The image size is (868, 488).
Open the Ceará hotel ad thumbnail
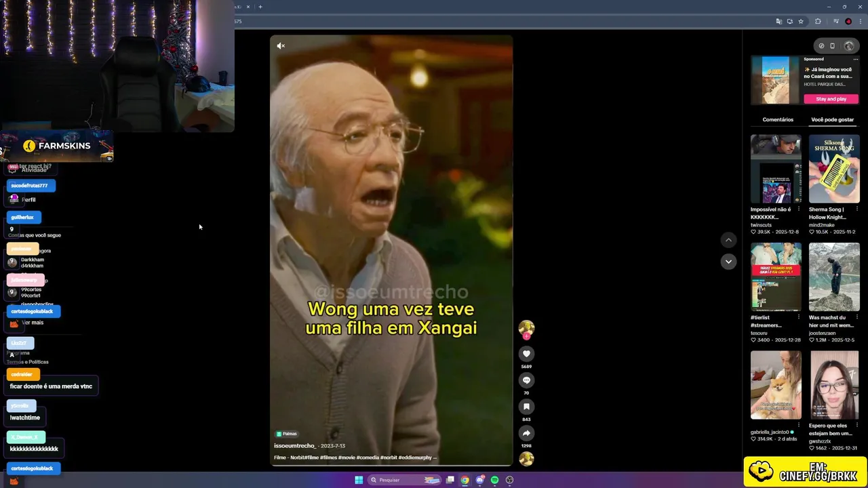point(775,80)
